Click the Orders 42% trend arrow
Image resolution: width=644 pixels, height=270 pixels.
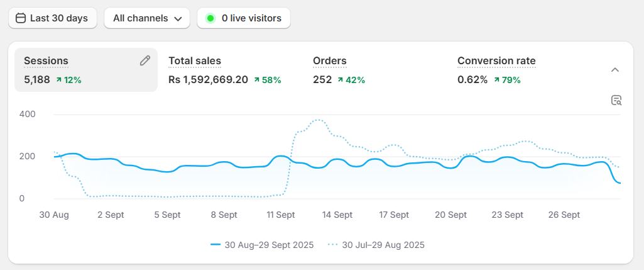pos(341,80)
